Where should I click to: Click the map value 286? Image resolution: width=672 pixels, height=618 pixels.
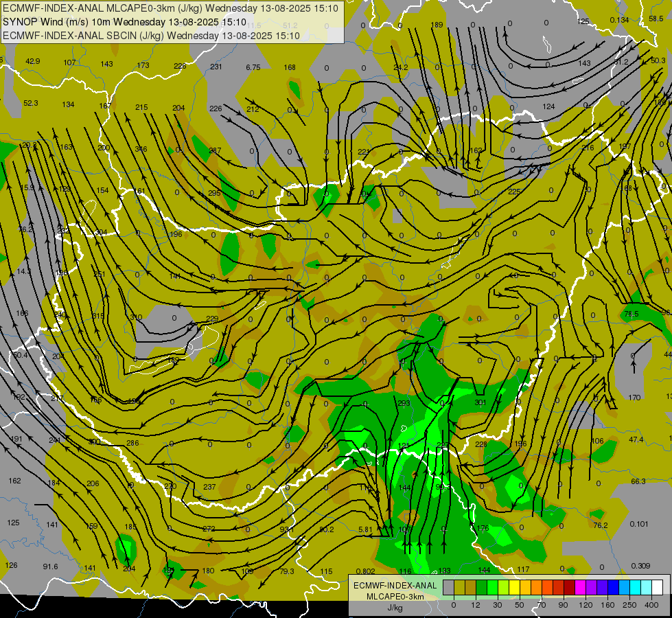pyautogui.click(x=132, y=443)
